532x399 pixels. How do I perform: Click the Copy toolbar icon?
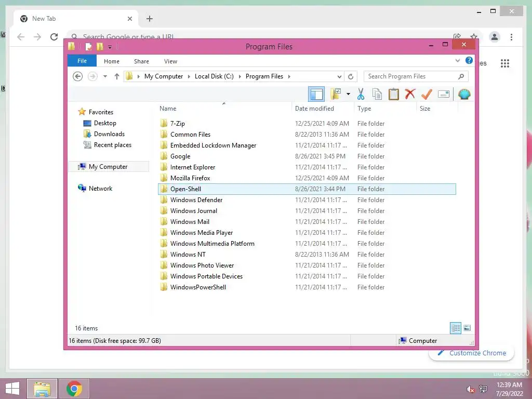[x=377, y=94]
